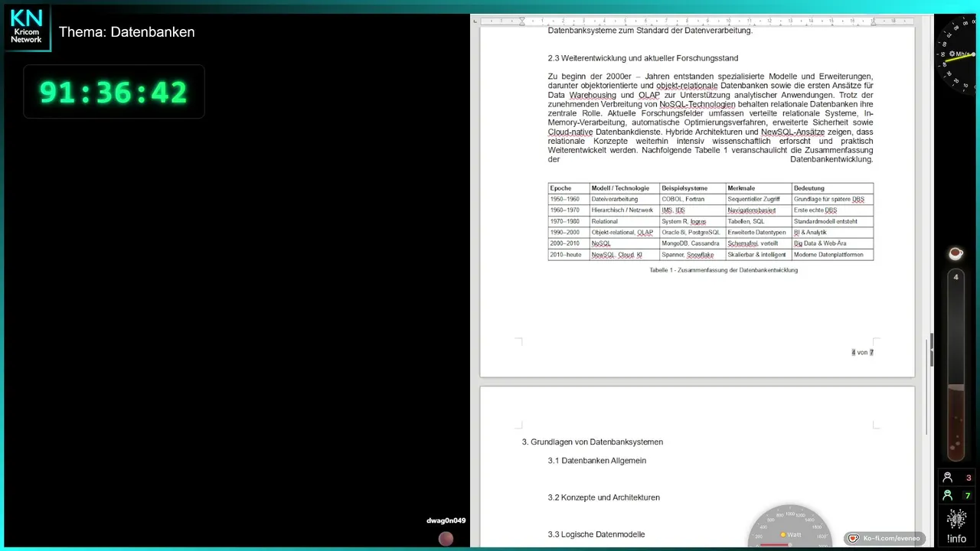Image resolution: width=980 pixels, height=551 pixels.
Task: Click the white viewer icon beside red 3
Action: coord(948,478)
